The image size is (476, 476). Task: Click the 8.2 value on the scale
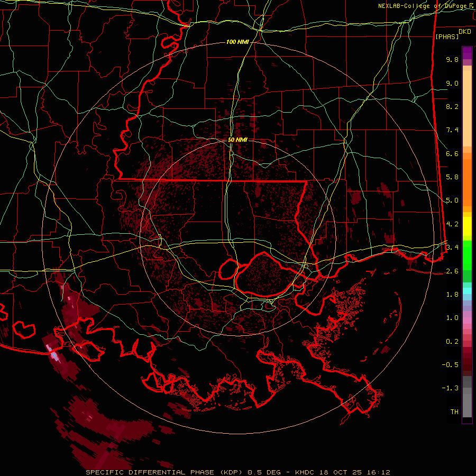(452, 106)
